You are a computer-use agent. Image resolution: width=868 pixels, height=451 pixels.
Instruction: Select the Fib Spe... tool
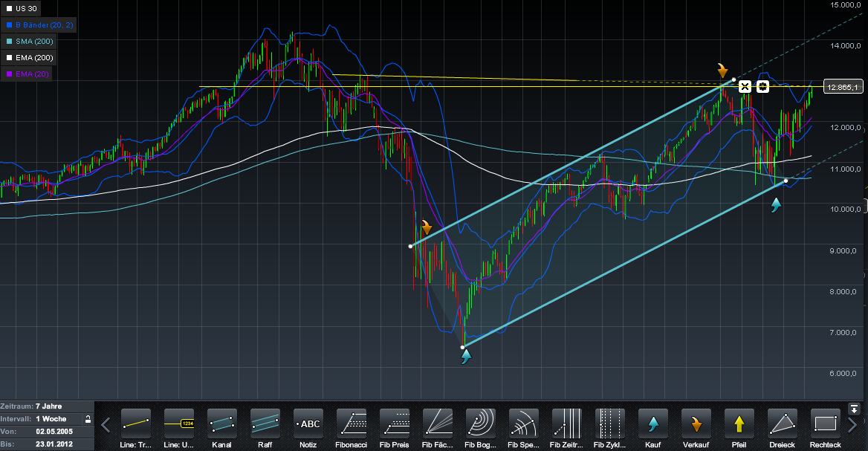pyautogui.click(x=524, y=424)
